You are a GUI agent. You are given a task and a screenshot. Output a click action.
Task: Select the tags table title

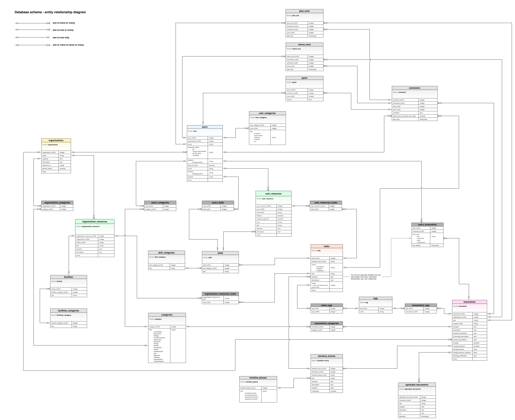click(375, 298)
